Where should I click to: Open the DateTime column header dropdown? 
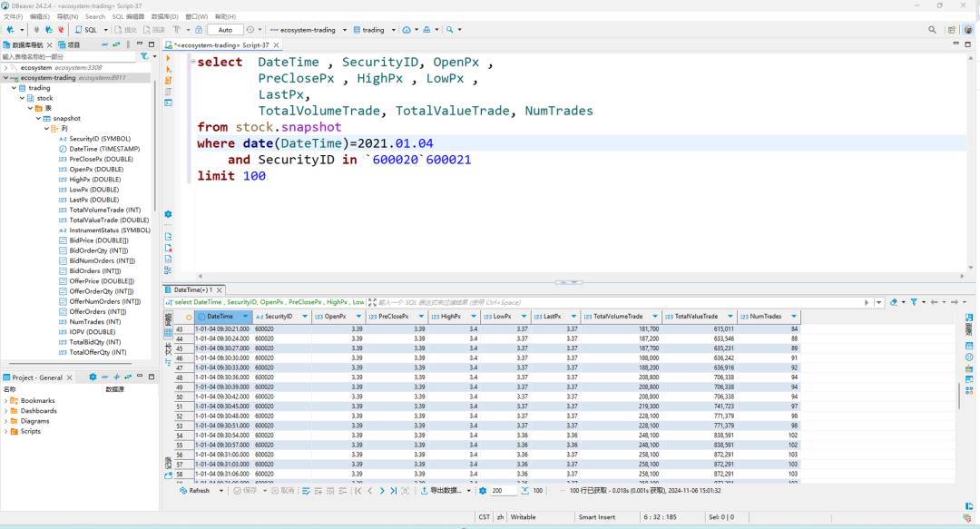click(x=245, y=317)
